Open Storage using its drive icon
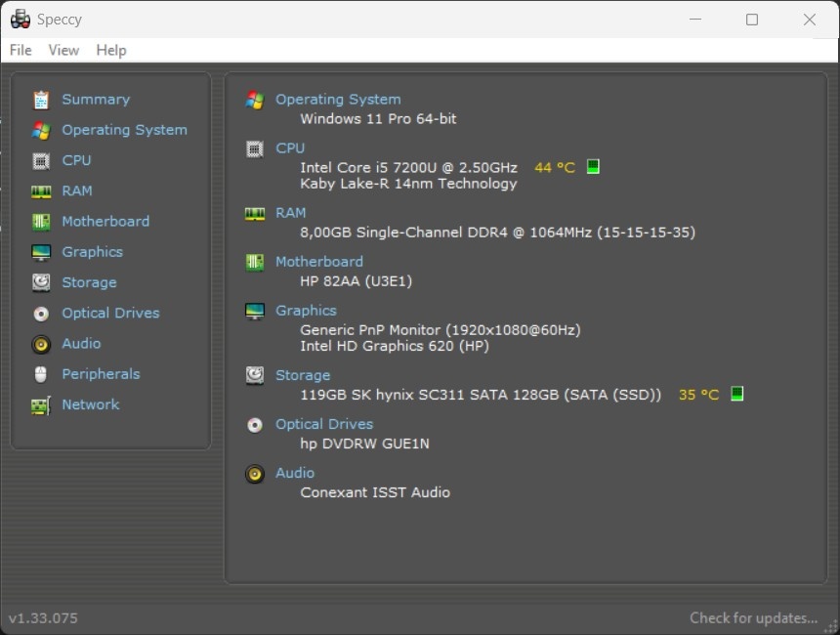Image resolution: width=840 pixels, height=635 pixels. pyautogui.click(x=40, y=282)
